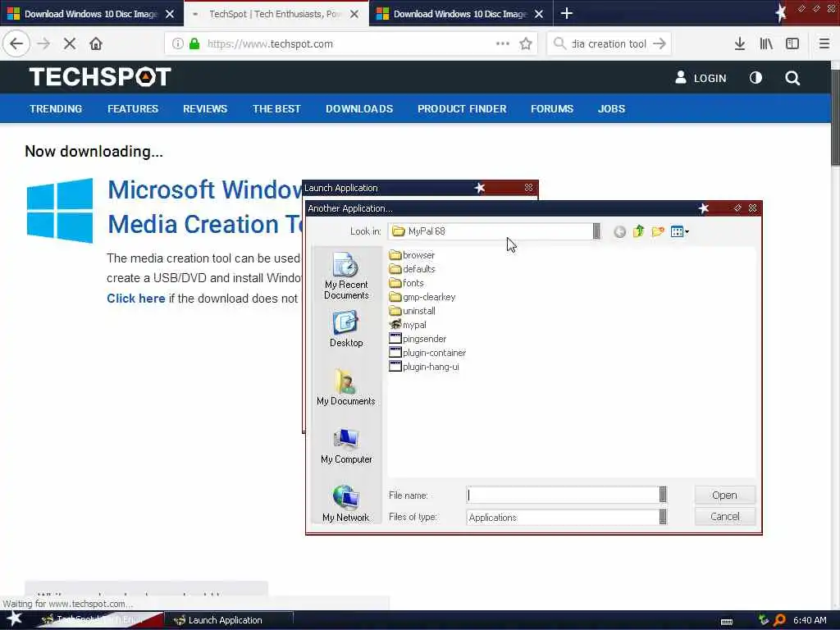This screenshot has height=630, width=840.
Task: Select the plugin-container file
Action: 427,353
